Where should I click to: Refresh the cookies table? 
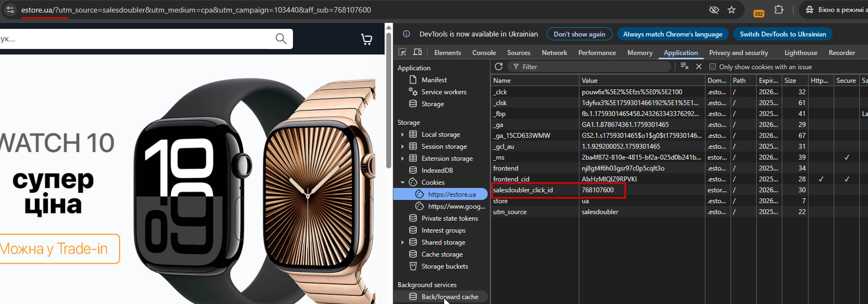pos(499,66)
